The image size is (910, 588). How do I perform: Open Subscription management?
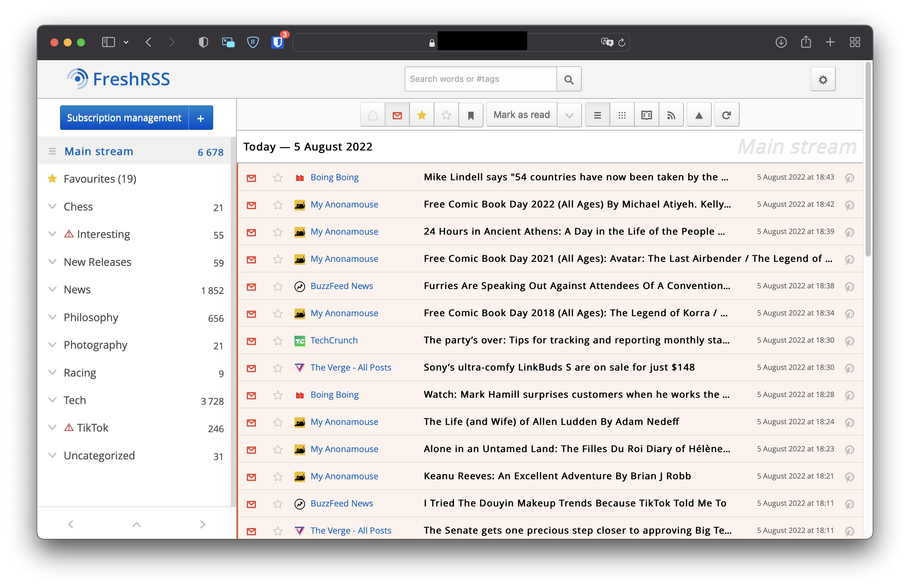[124, 118]
